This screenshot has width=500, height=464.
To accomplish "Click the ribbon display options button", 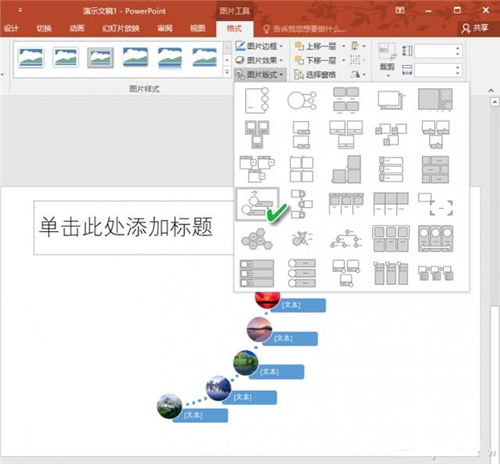I will tap(400, 10).
